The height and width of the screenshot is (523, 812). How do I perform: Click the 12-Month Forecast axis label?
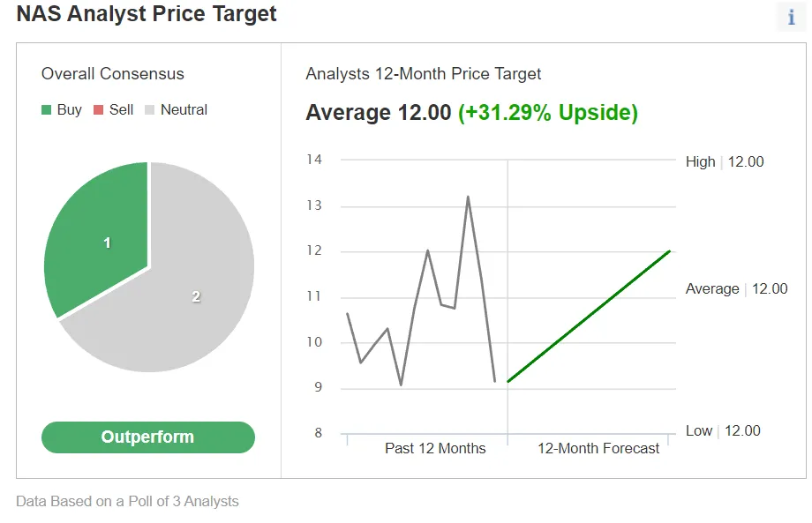pyautogui.click(x=598, y=448)
